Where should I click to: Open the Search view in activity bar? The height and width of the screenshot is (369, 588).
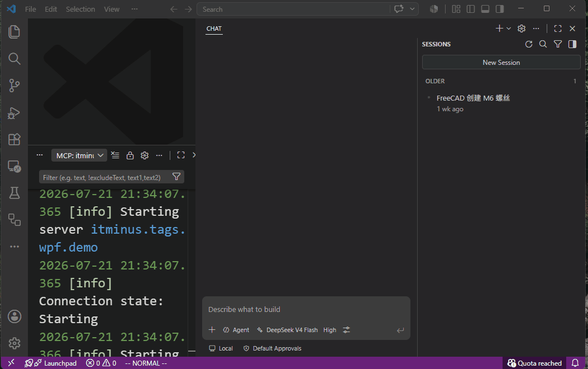coord(15,59)
